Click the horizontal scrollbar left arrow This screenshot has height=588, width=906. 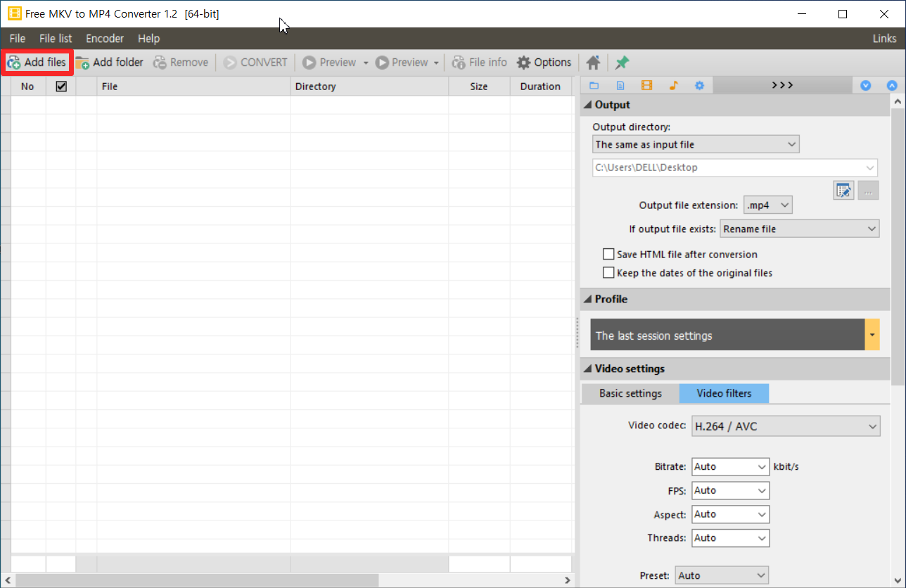(7, 580)
